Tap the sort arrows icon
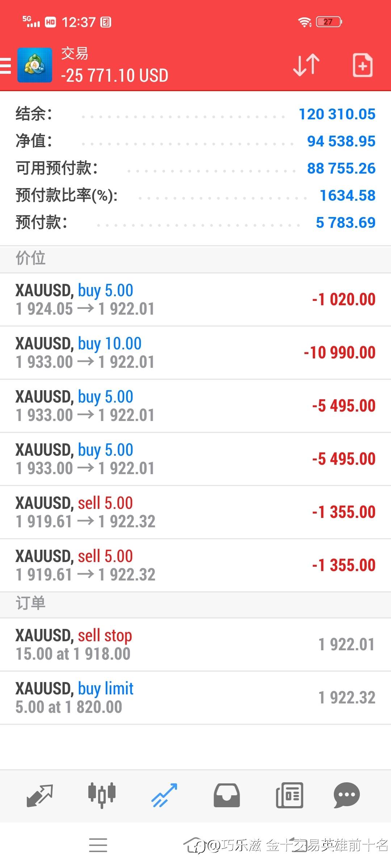The width and height of the screenshot is (391, 868). click(x=306, y=65)
